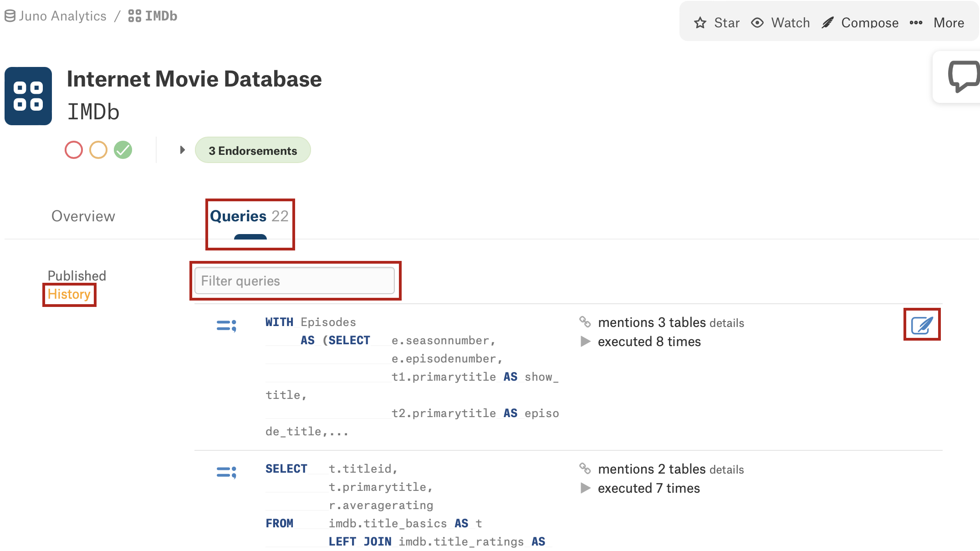The width and height of the screenshot is (980, 551).
Task: Switch to the Overview tab
Action: click(83, 216)
